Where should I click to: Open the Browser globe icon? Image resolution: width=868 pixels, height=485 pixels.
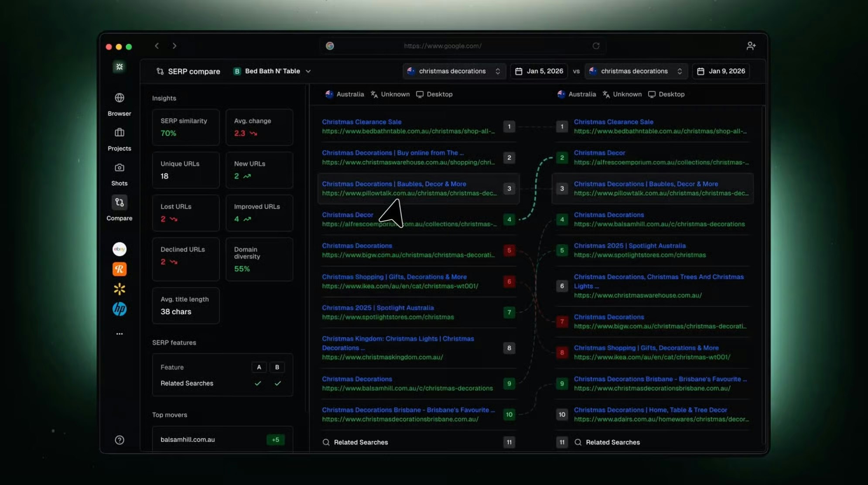coord(119,98)
